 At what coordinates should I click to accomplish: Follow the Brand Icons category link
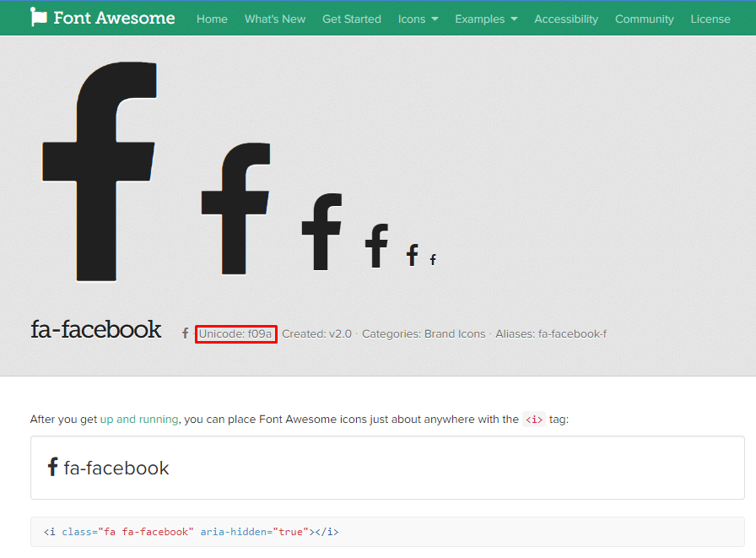coord(455,334)
